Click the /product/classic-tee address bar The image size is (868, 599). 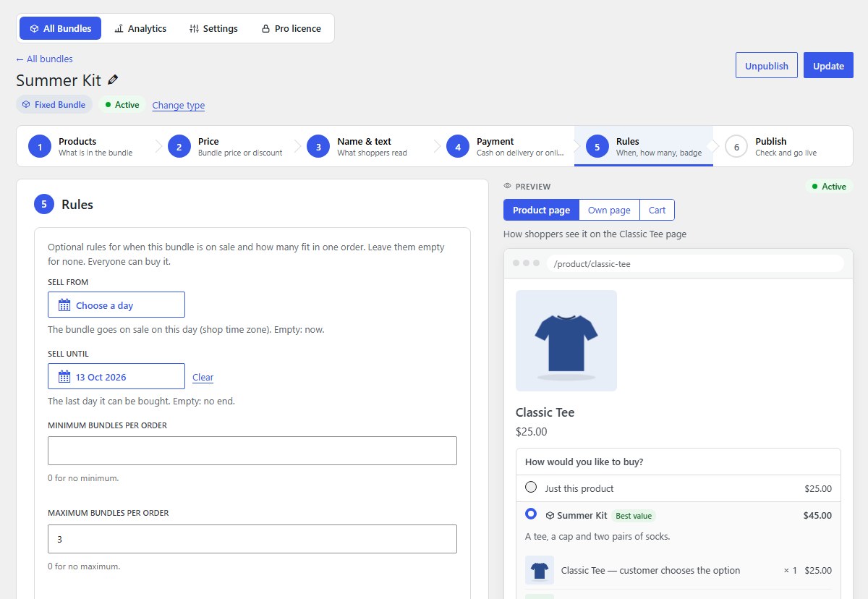(695, 263)
